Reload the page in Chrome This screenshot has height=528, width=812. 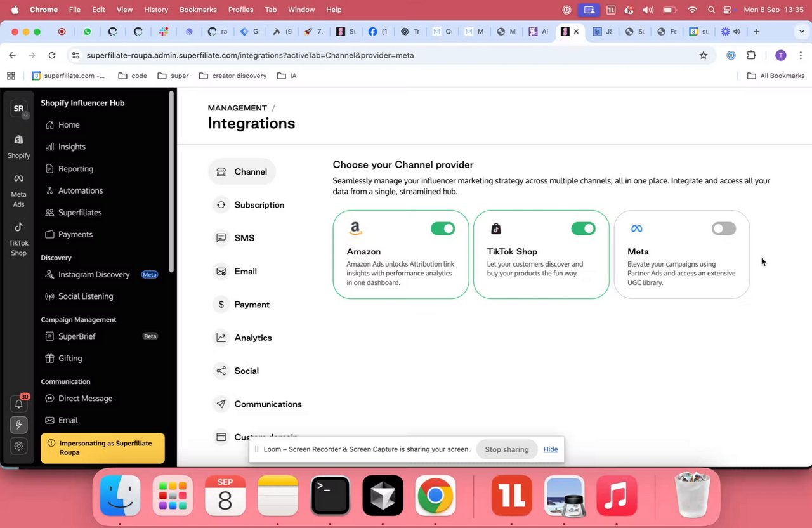52,55
